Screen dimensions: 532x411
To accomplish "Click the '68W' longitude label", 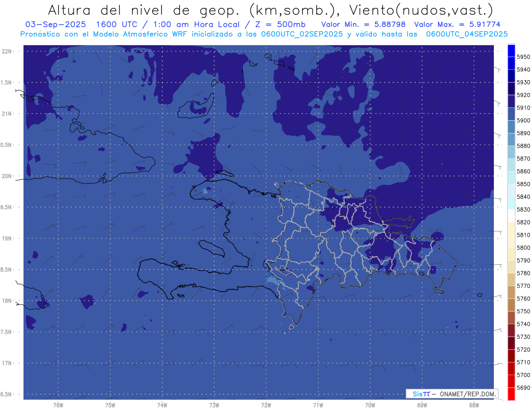I will click(x=474, y=405).
